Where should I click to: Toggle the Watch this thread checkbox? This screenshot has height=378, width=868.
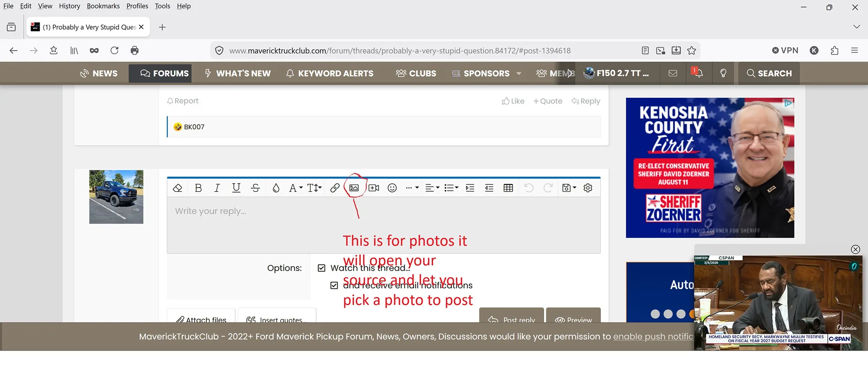coord(322,268)
